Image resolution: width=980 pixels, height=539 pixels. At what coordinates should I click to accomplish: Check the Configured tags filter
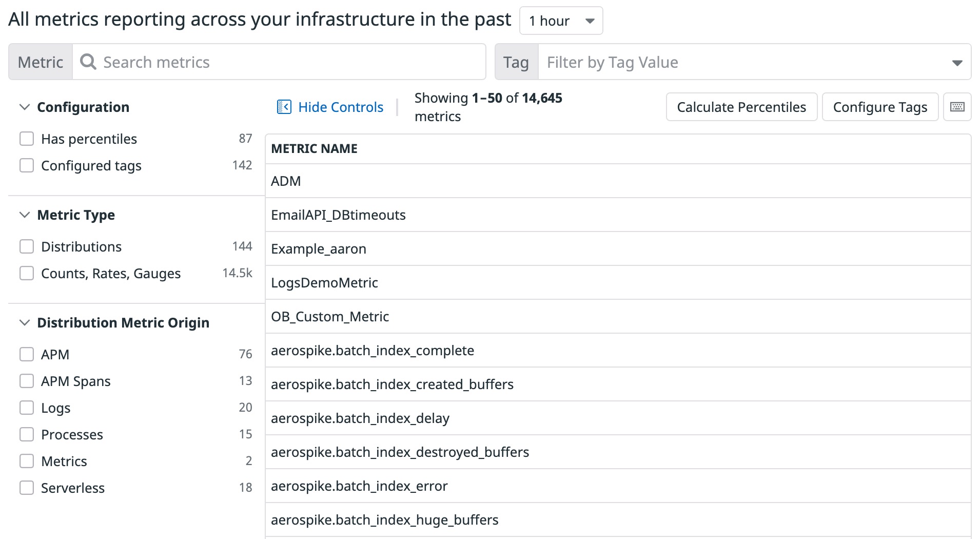tap(27, 166)
